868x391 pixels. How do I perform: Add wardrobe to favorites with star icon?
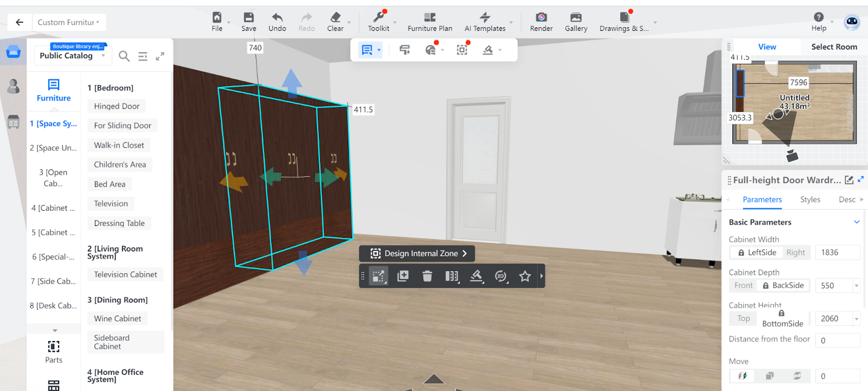pyautogui.click(x=525, y=276)
